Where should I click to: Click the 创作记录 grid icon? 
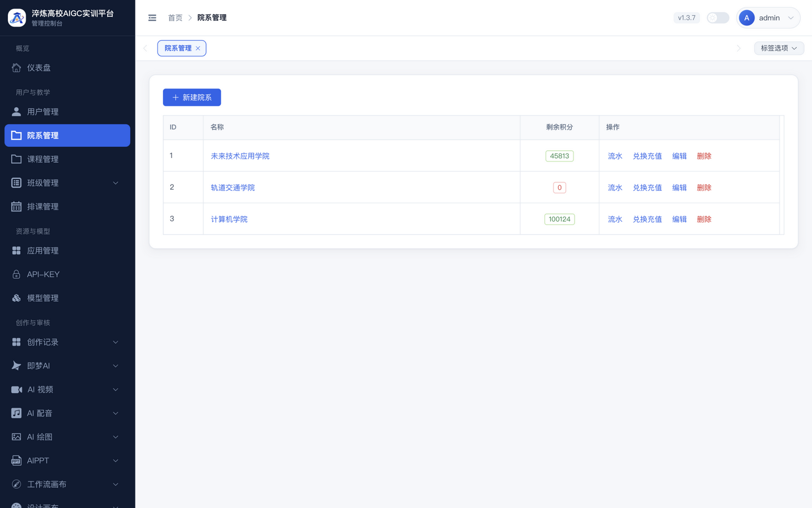pos(16,342)
